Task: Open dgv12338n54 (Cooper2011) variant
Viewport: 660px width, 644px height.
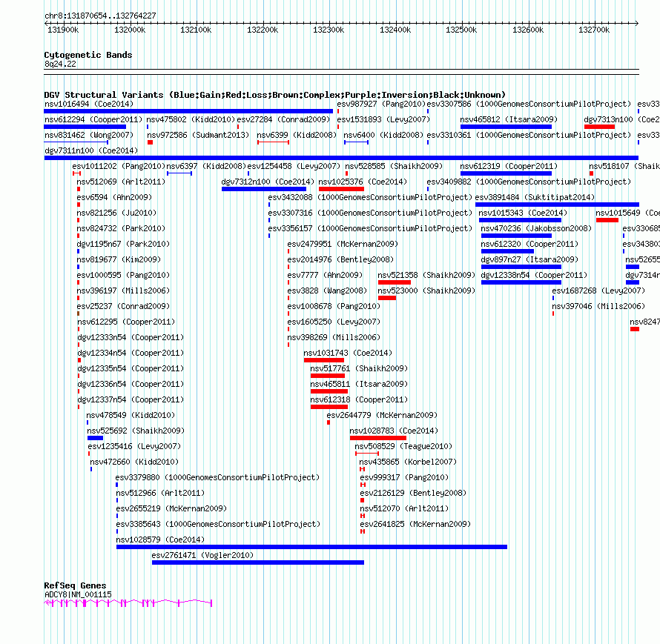Action: (x=534, y=275)
